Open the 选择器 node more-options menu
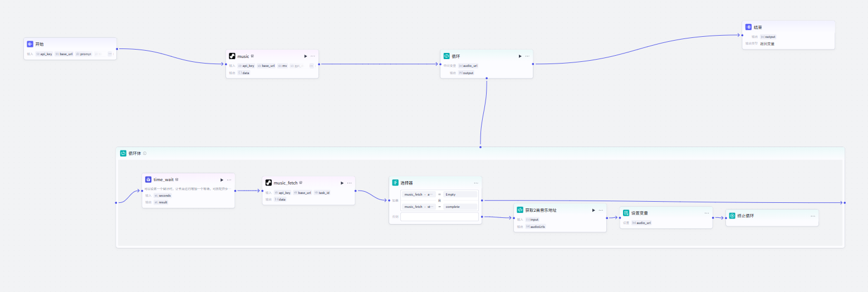 [476, 183]
